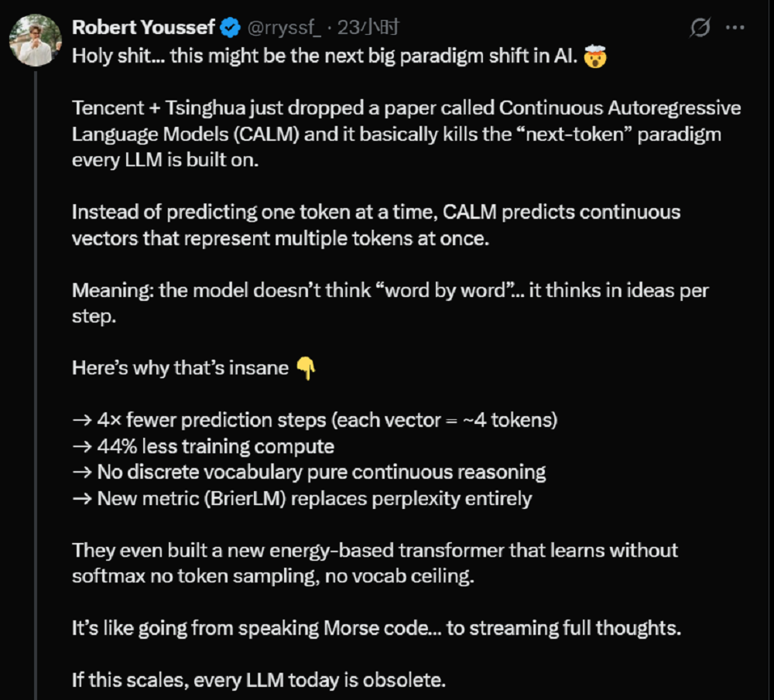This screenshot has width=774, height=700.
Task: Click the 23小时 post timestamp
Action: pos(368,29)
